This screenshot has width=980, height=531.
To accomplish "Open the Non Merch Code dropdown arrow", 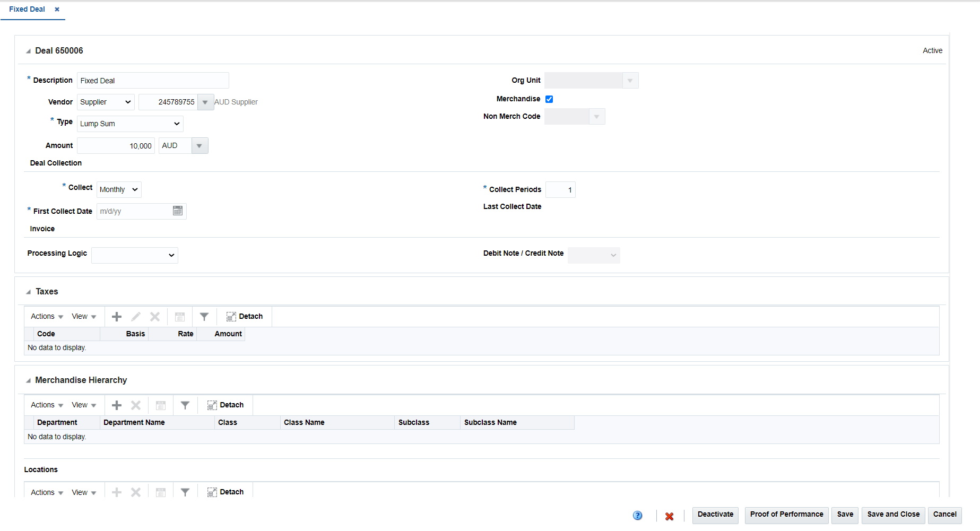I will [596, 117].
